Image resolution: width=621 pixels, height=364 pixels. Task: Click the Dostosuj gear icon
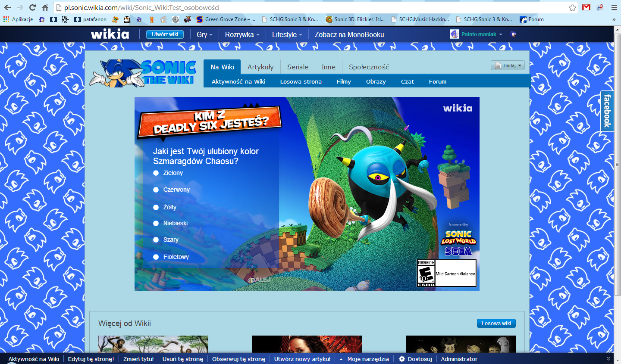pyautogui.click(x=402, y=359)
